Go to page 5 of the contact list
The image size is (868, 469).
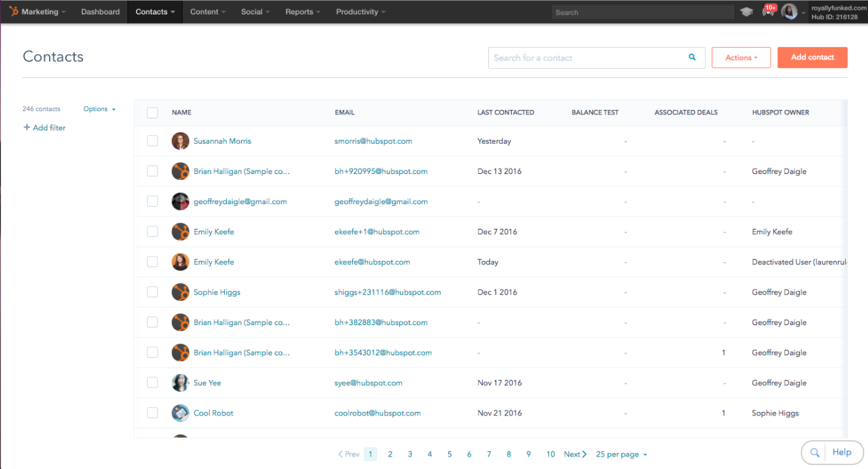click(x=449, y=454)
